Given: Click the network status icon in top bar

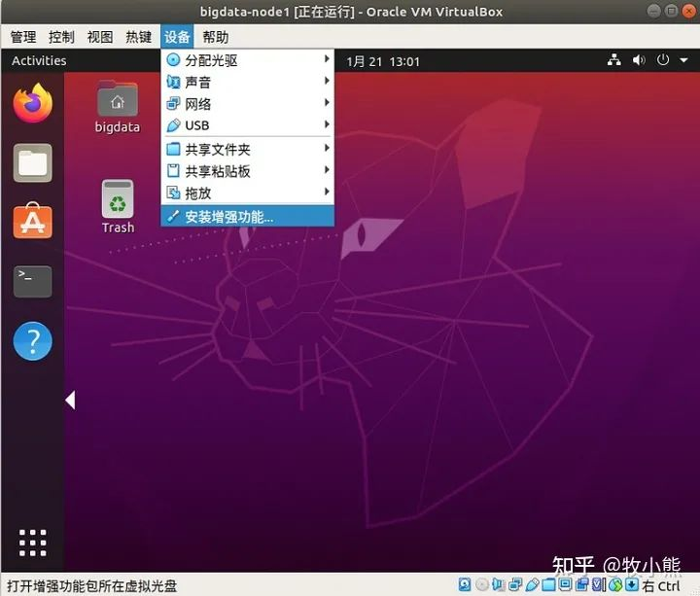Looking at the screenshot, I should click(614, 60).
